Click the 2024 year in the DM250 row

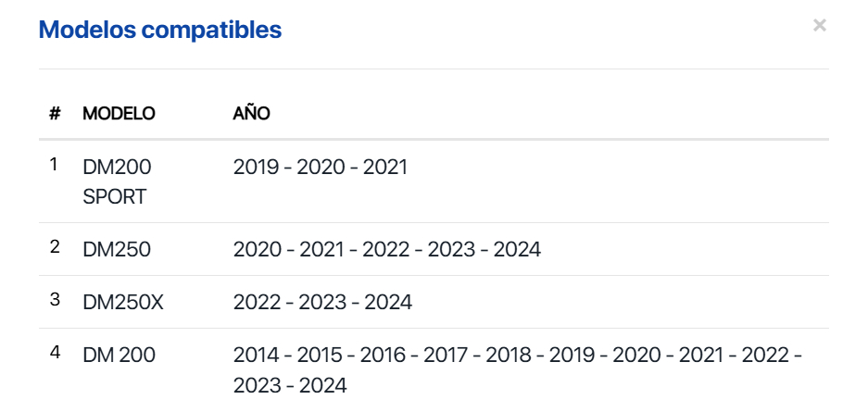point(517,249)
